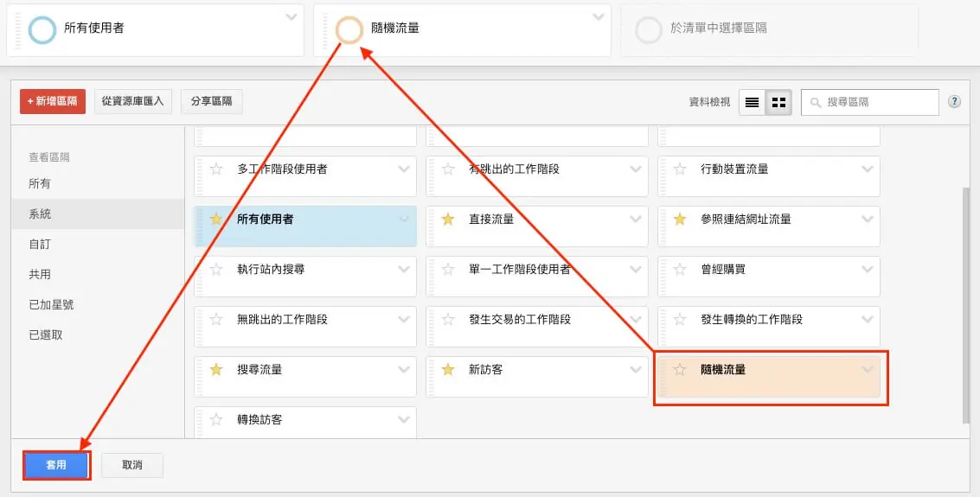980x497 pixels.
Task: Click the 分享區隔 button
Action: (212, 101)
